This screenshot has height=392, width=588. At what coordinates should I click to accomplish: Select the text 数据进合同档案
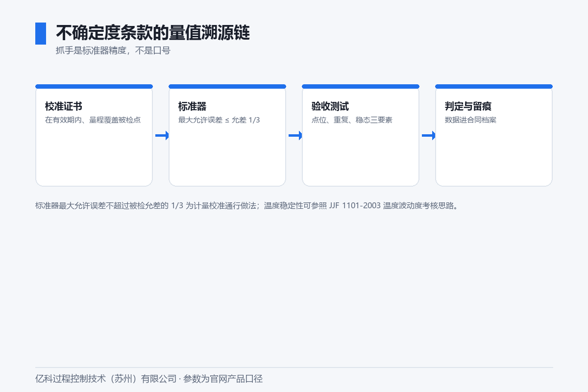(x=470, y=120)
